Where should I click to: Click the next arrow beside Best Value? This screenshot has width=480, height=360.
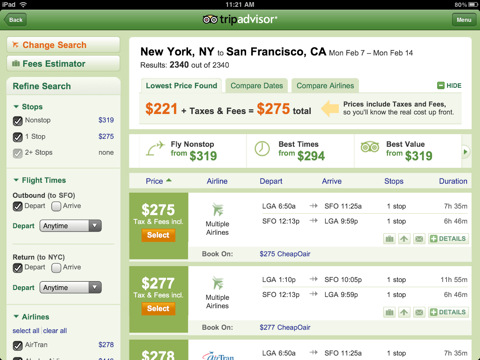point(466,152)
